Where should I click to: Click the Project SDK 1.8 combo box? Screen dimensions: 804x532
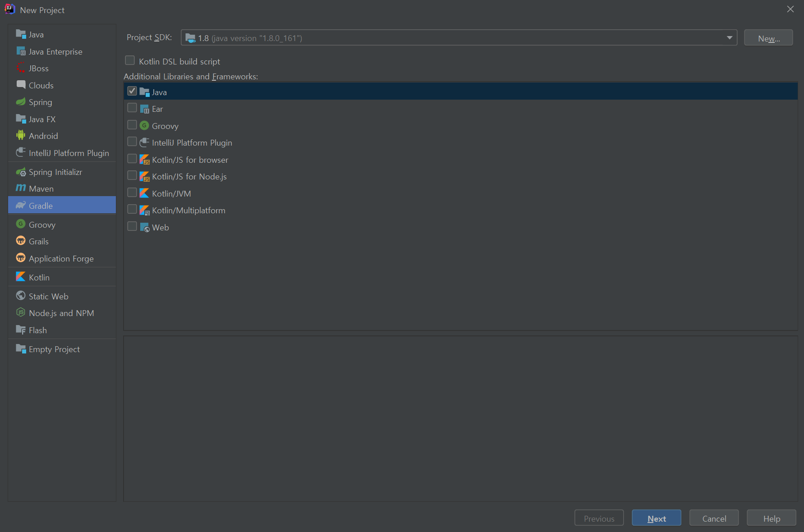[459, 38]
